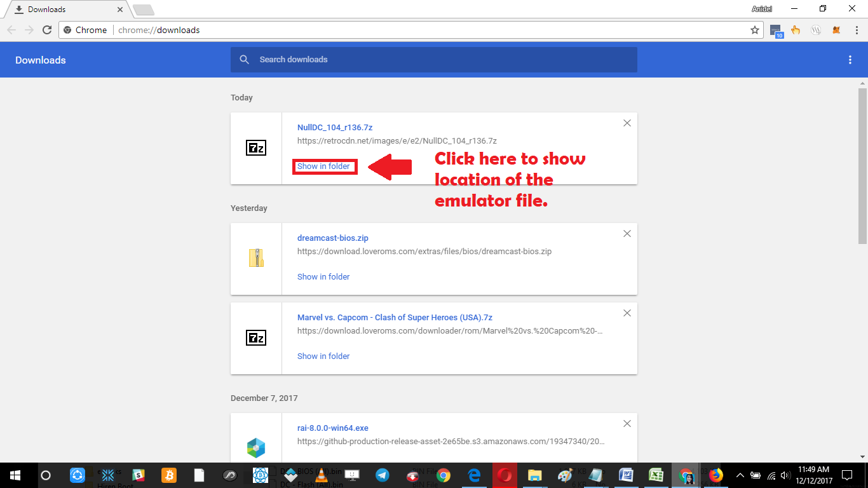
Task: Remove the Marvel vs. Capcom entry from the list
Action: click(x=627, y=313)
